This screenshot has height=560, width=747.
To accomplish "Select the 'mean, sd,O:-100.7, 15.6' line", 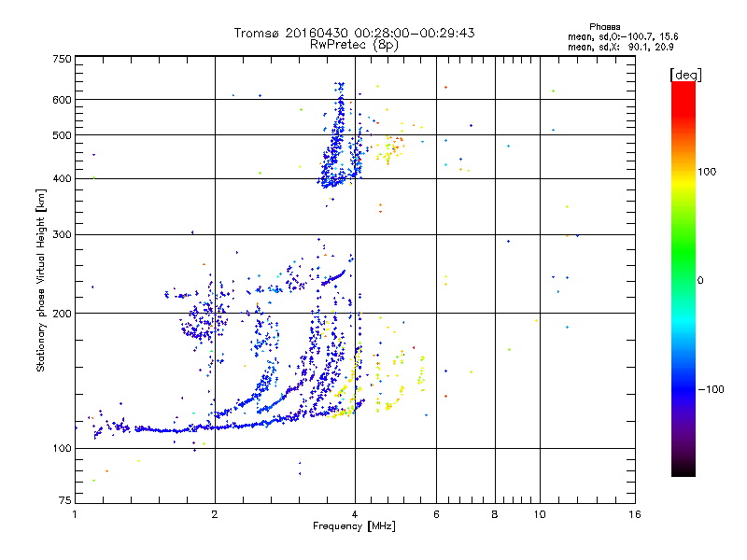I will (623, 36).
